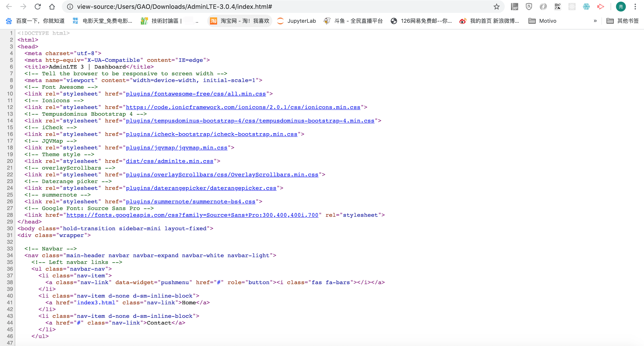
Task: Click the Alipay shield extension icon
Action: point(529,7)
